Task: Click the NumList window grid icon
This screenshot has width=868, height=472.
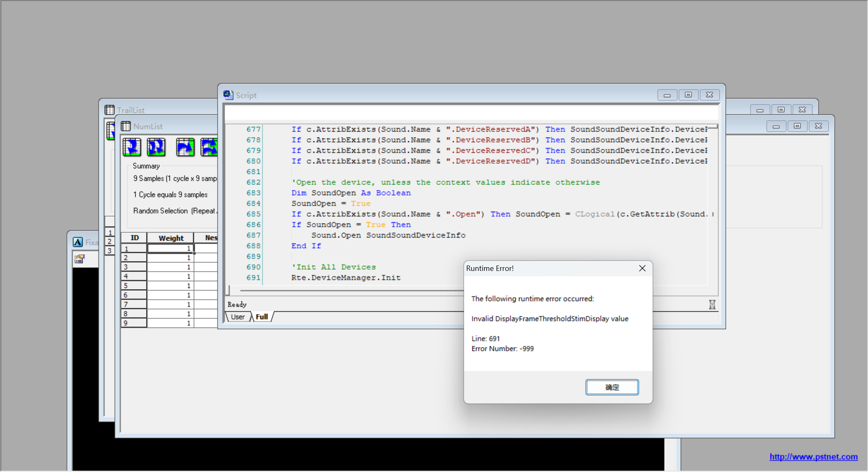Action: click(x=126, y=126)
